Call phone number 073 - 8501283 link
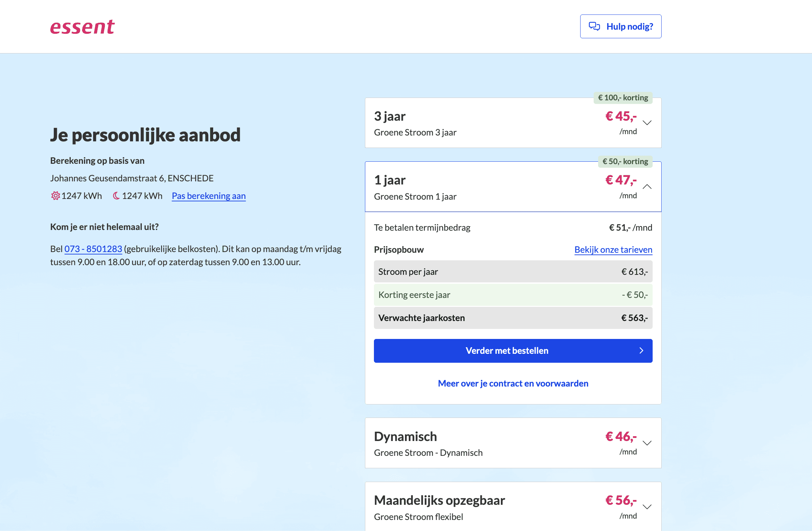This screenshot has width=812, height=531. point(93,249)
